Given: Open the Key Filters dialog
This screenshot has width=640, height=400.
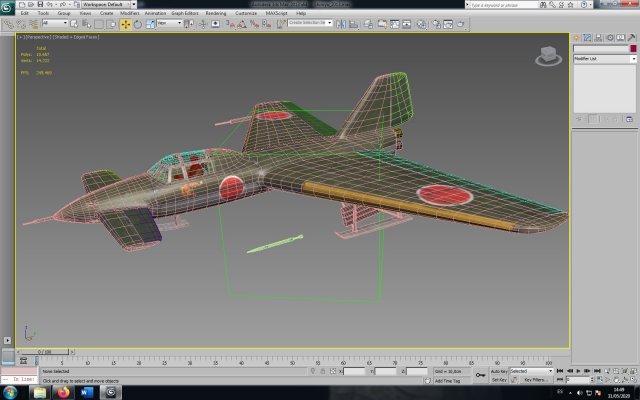Looking at the screenshot, I should 534,380.
